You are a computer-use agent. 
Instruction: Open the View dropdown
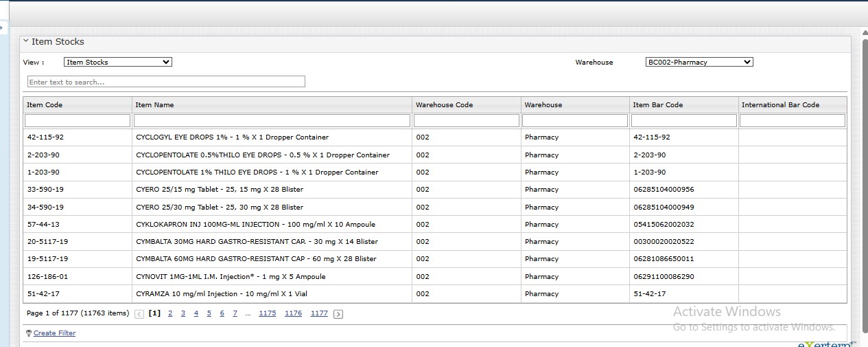coord(117,62)
